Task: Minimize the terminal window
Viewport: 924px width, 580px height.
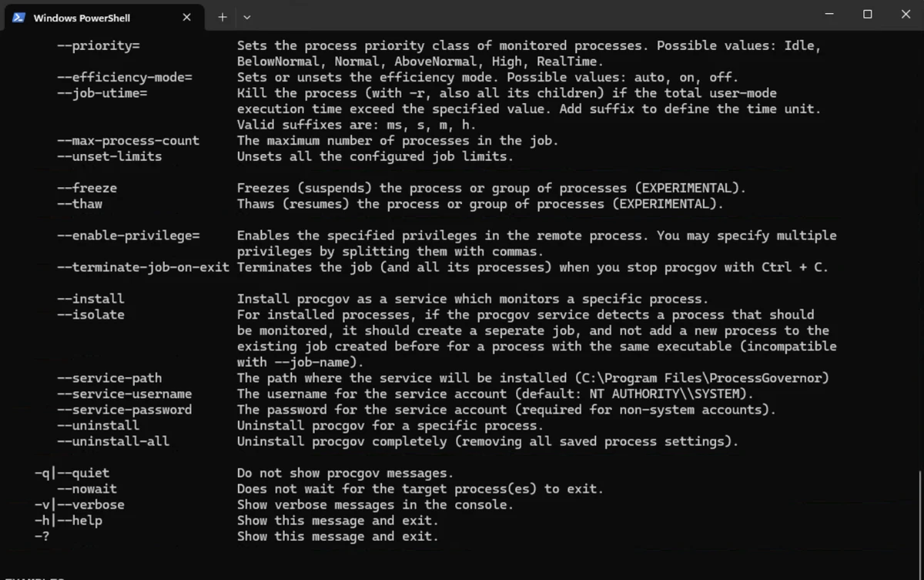Action: click(829, 14)
